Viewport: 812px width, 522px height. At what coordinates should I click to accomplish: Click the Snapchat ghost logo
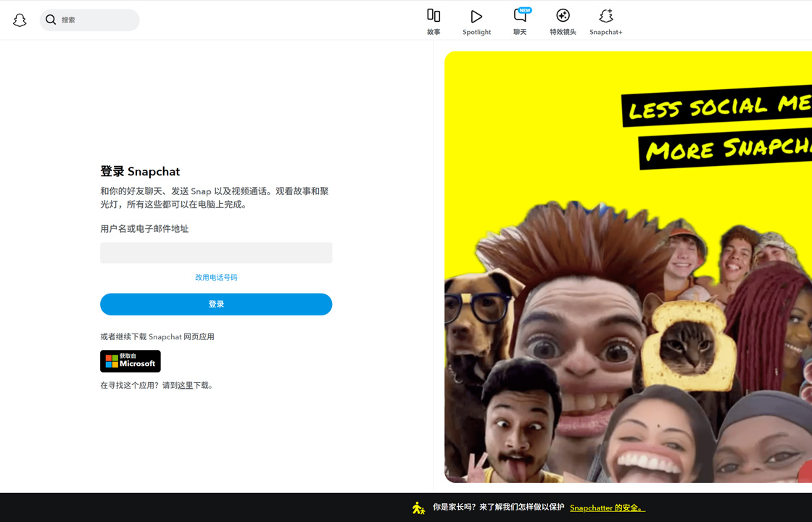[20, 20]
